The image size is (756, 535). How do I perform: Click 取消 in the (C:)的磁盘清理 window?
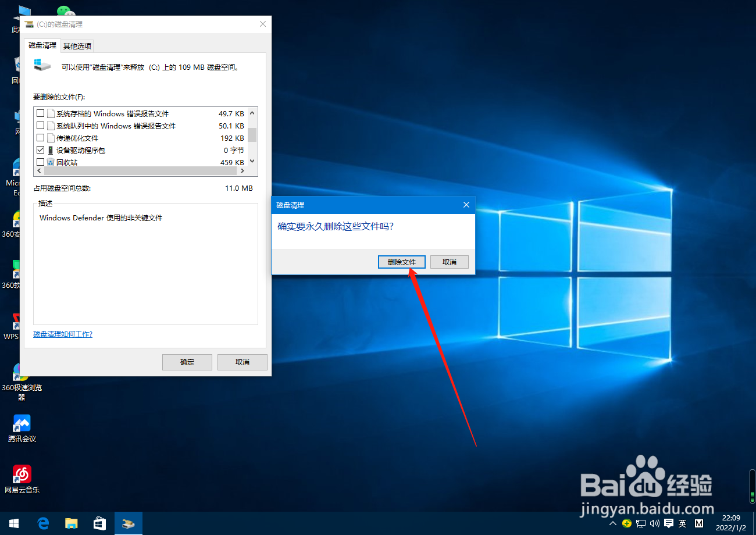(243, 362)
